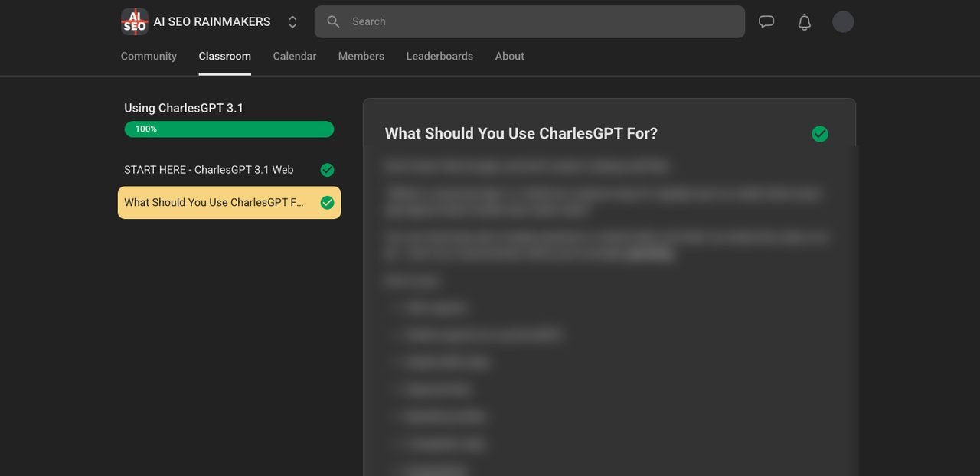Open the community switcher chevrons
980x476 pixels.
[292, 22]
